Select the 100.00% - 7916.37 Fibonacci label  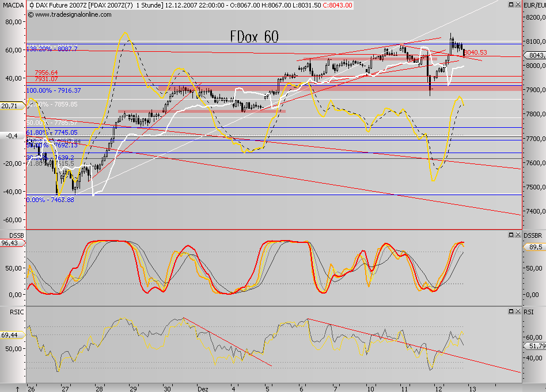click(x=54, y=90)
